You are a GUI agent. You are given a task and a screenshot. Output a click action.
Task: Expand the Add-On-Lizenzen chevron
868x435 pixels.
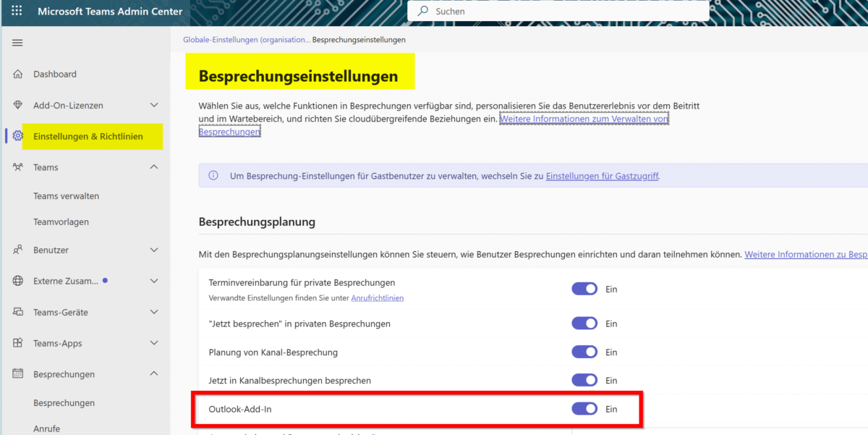pos(154,105)
